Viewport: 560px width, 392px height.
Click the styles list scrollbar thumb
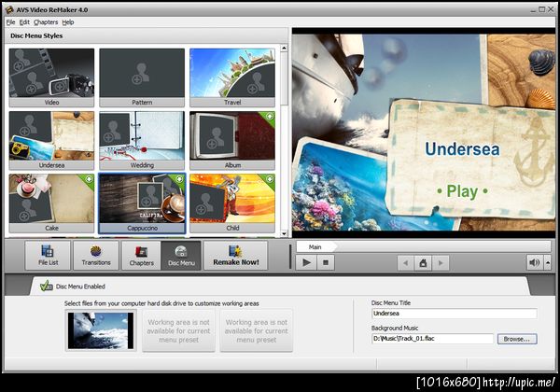pos(284,78)
